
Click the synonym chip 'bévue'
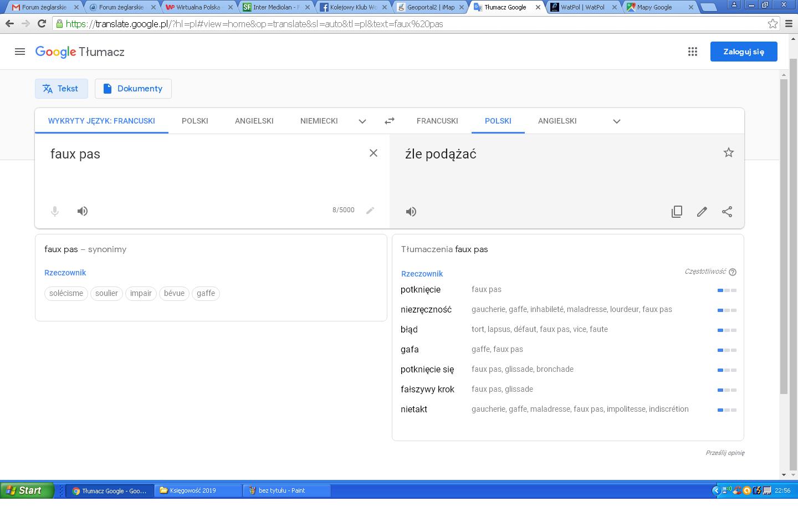coord(174,293)
